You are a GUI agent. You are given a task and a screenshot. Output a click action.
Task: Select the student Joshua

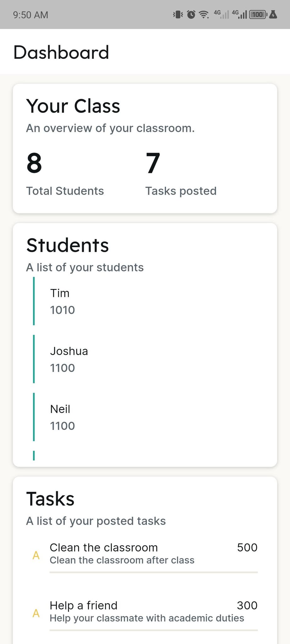pyautogui.click(x=69, y=359)
